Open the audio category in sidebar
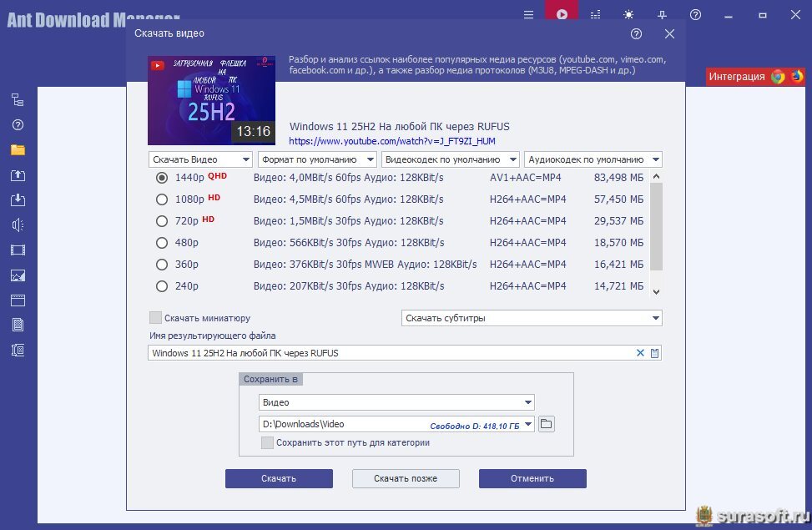Viewport: 812px width, 530px height. coord(18,225)
